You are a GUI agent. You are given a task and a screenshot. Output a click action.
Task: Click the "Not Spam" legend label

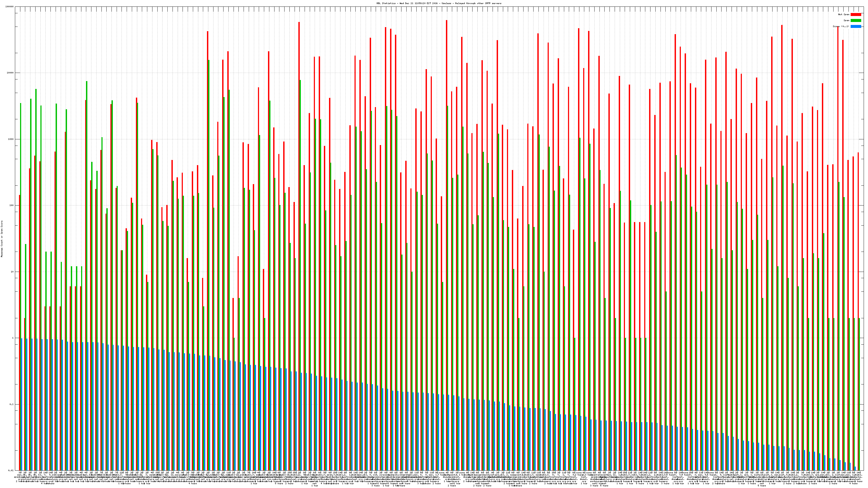(844, 14)
